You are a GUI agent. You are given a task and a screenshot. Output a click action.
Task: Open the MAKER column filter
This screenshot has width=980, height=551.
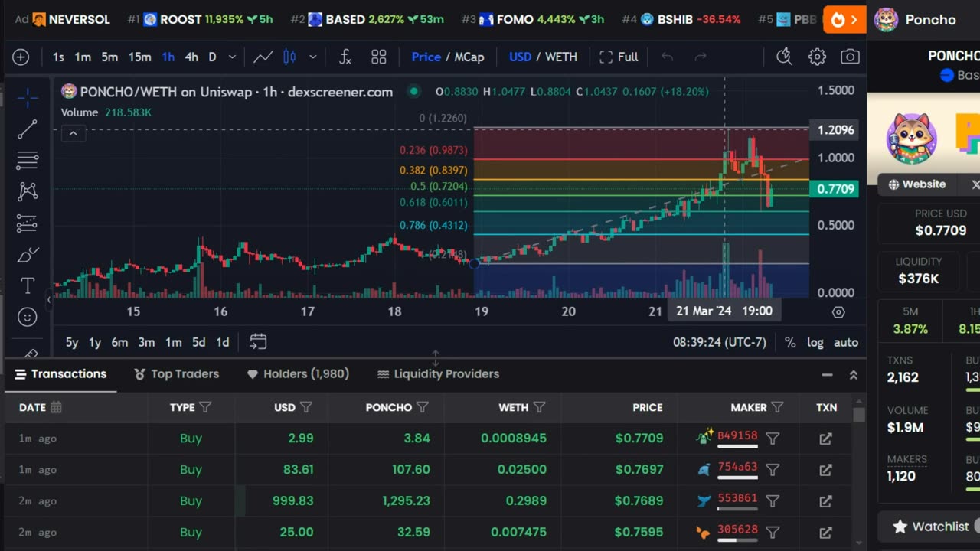(777, 407)
